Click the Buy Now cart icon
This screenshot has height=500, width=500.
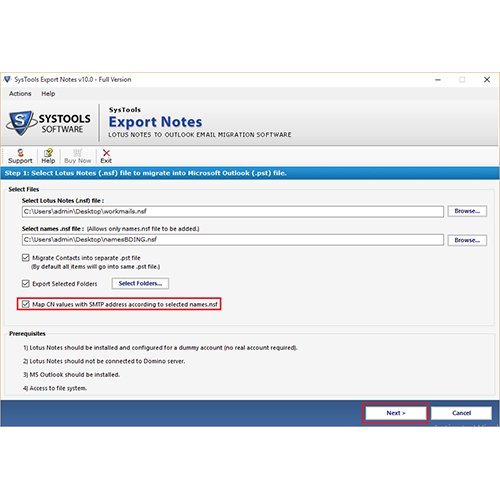point(77,156)
